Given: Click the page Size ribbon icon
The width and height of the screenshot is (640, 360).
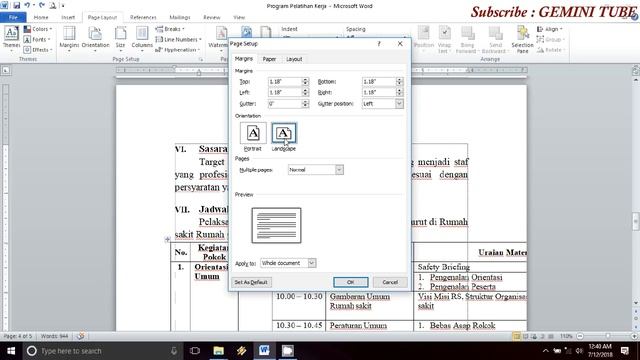Looking at the screenshot, I should (120, 38).
